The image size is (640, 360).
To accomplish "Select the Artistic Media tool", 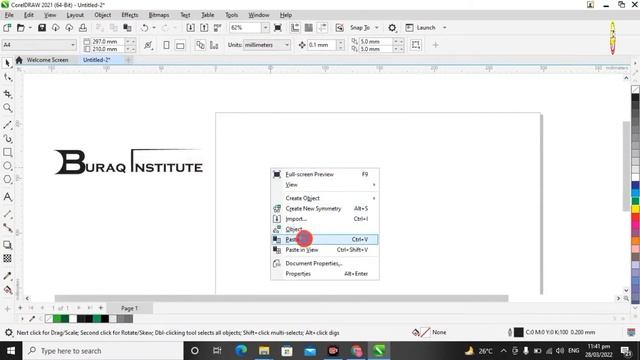I will click(7, 139).
